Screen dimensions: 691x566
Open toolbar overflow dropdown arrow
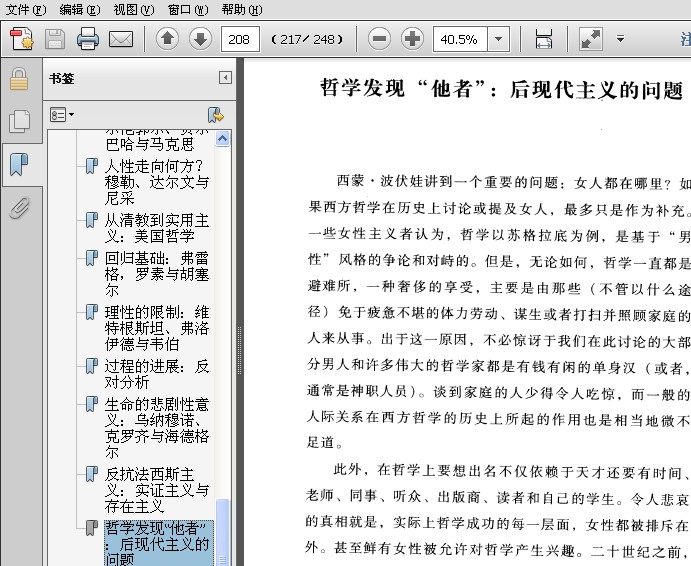point(620,39)
